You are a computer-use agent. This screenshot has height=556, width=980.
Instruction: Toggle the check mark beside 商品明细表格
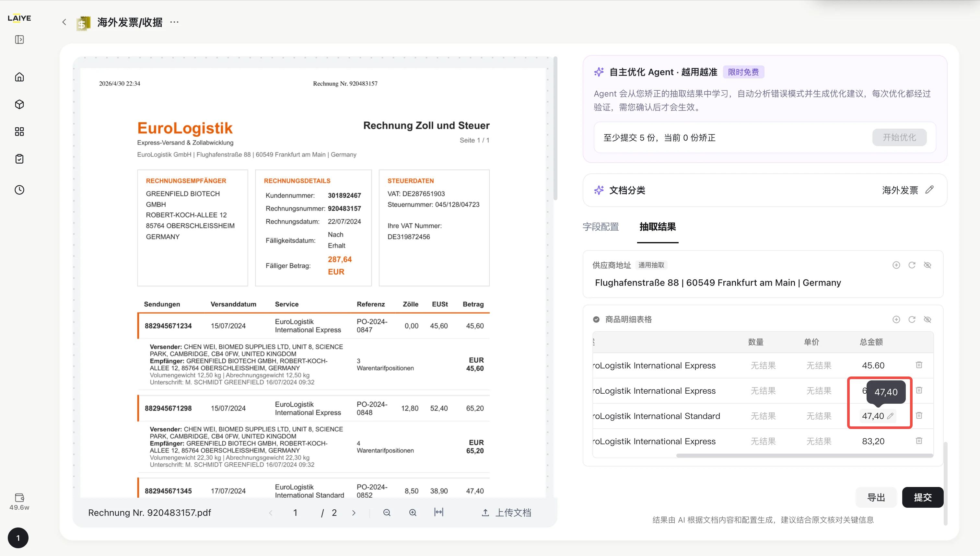pyautogui.click(x=596, y=319)
